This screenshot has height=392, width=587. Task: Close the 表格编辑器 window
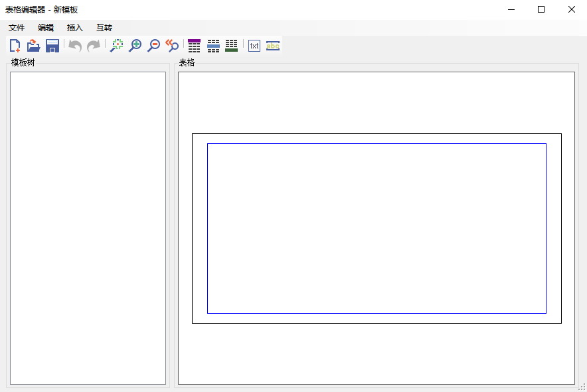click(571, 10)
